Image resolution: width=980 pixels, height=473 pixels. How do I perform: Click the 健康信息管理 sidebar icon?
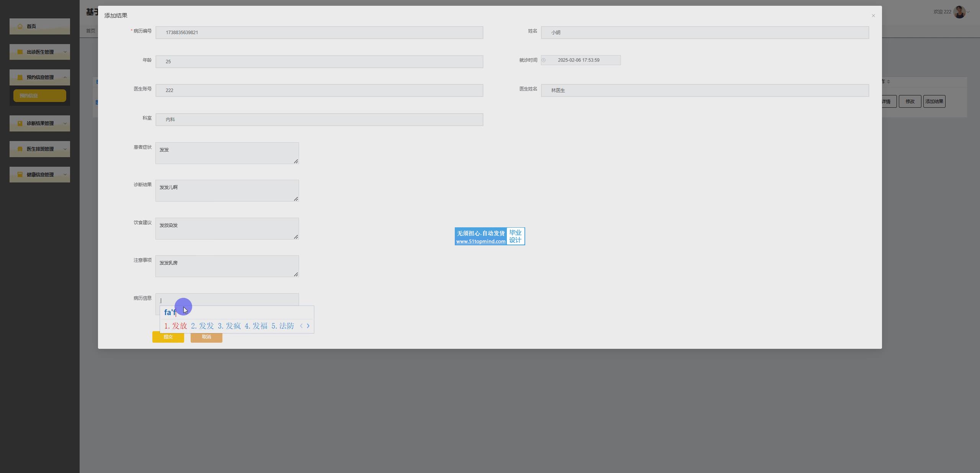click(x=20, y=175)
